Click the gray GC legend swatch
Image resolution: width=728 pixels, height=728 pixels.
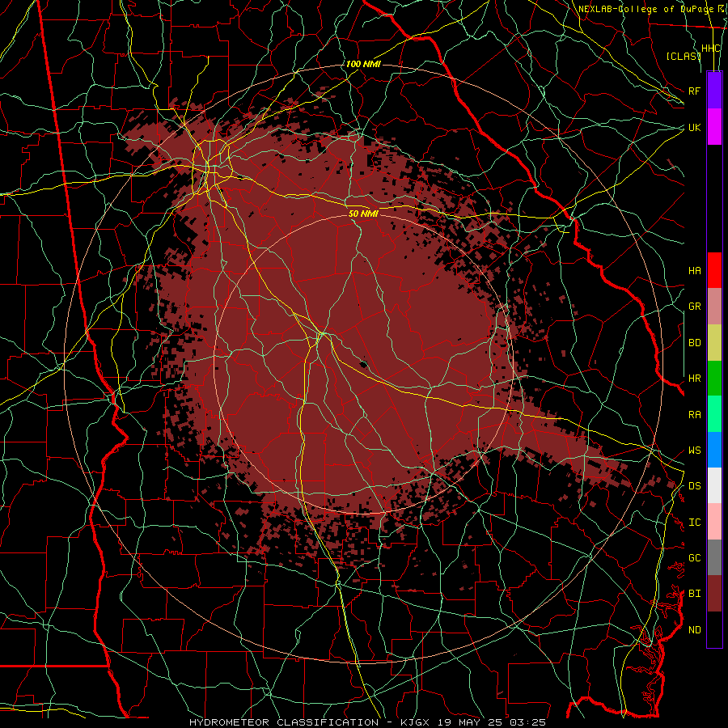[x=714, y=557]
